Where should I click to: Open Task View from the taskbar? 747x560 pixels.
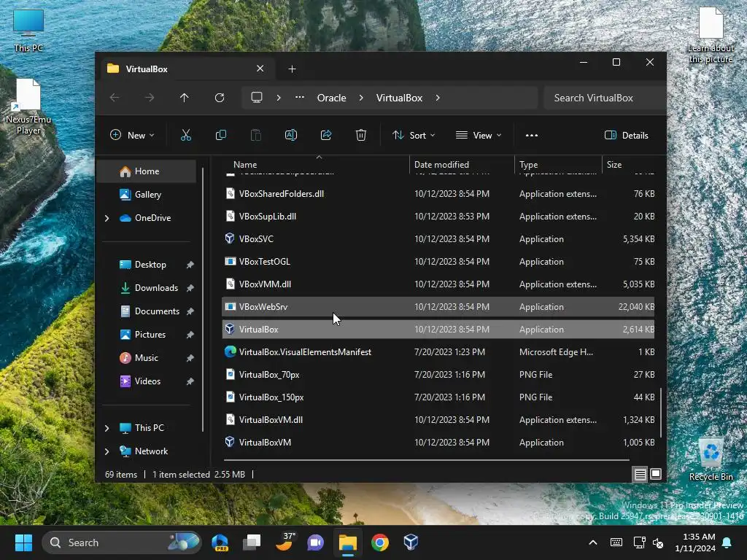[x=252, y=542]
